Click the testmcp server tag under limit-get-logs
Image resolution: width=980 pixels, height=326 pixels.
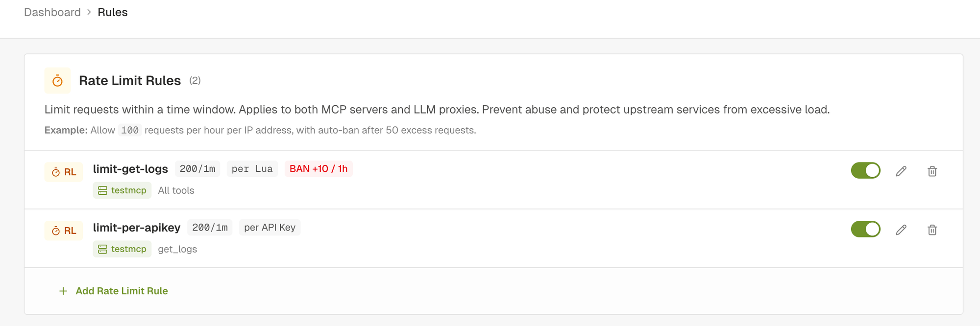(122, 190)
